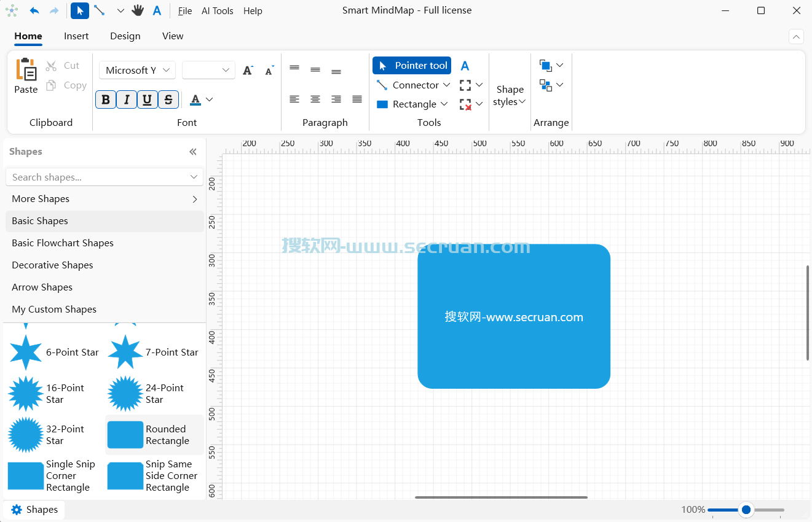Select Arrow Shapes category
Image resolution: width=812 pixels, height=522 pixels.
click(x=104, y=287)
